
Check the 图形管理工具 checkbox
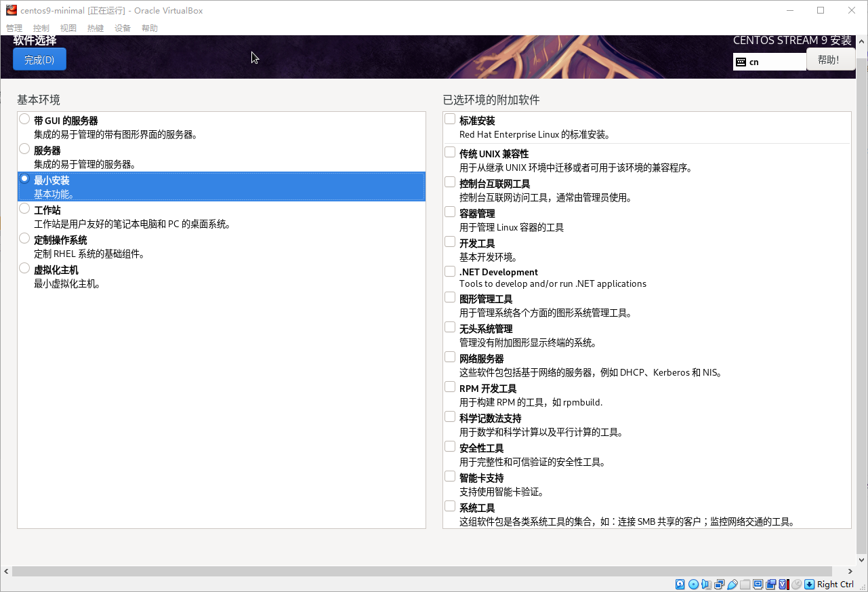tap(450, 298)
